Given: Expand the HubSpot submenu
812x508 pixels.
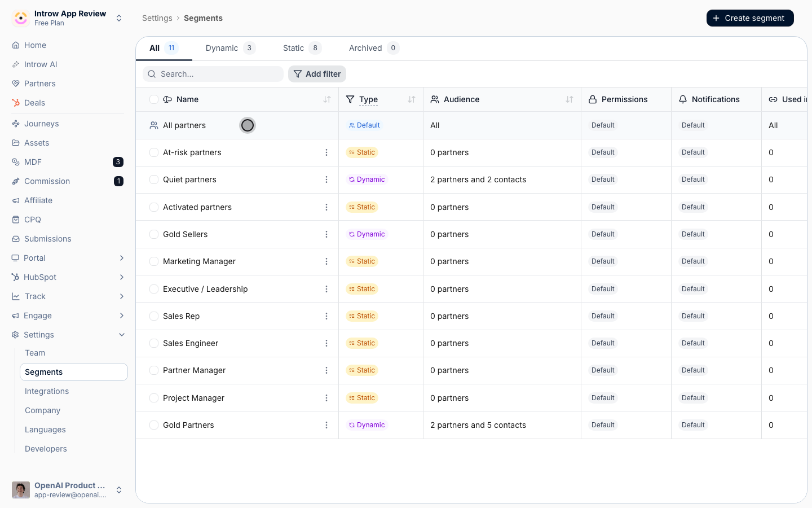Looking at the screenshot, I should tap(122, 277).
